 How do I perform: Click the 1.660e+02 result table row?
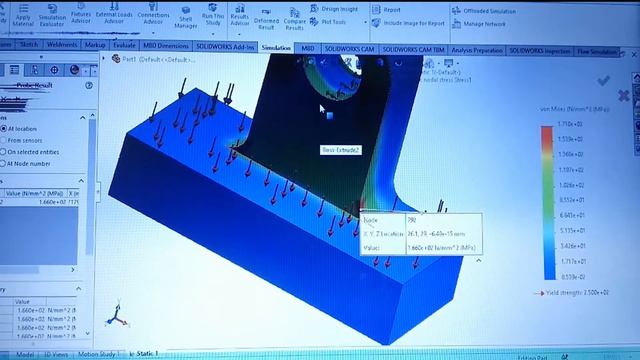(x=39, y=202)
